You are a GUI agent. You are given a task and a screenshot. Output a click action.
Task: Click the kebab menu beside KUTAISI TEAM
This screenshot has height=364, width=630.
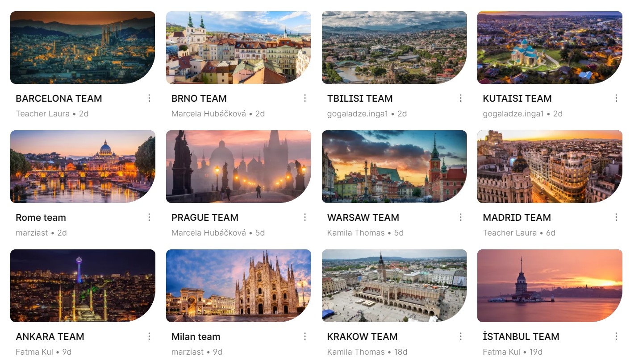coord(616,98)
